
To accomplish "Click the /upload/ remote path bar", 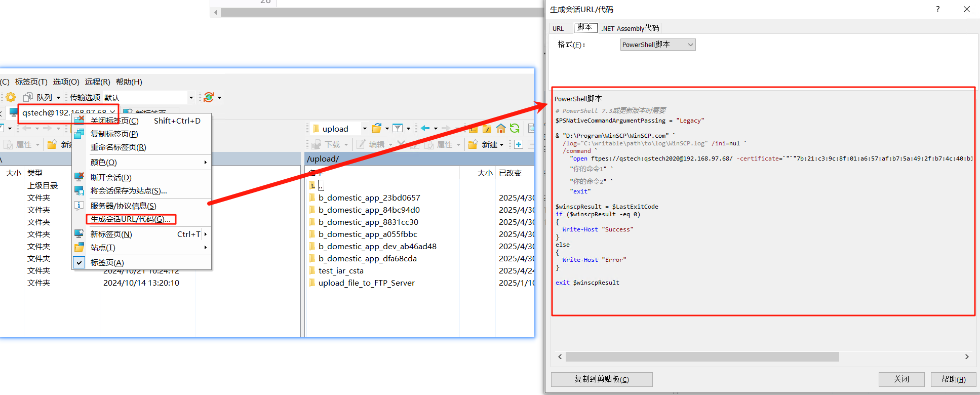I will coord(420,159).
